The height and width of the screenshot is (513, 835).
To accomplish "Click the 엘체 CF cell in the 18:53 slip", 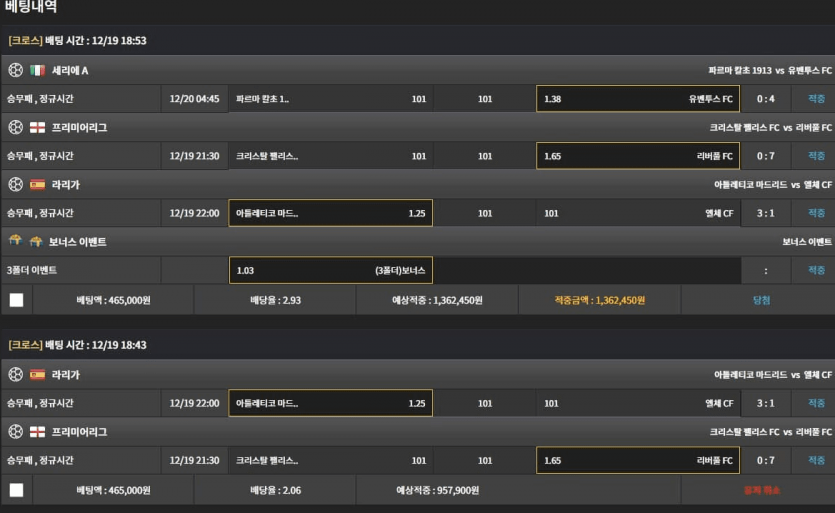I will [x=638, y=213].
